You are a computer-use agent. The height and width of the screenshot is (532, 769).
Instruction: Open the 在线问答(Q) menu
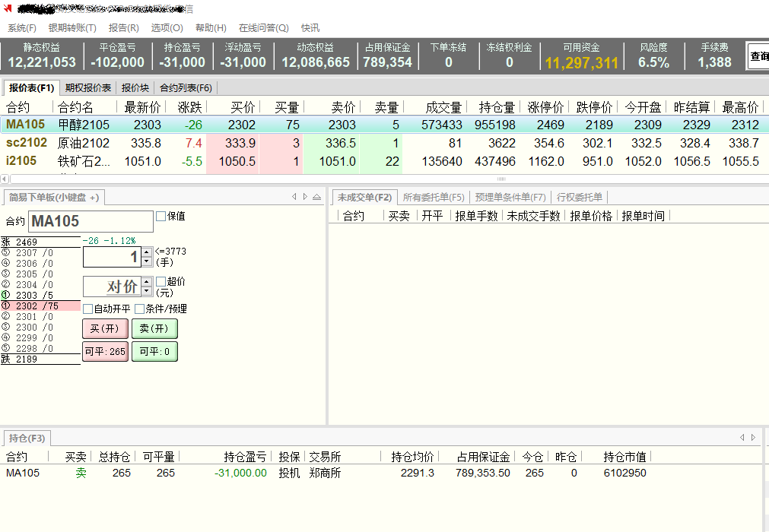263,28
